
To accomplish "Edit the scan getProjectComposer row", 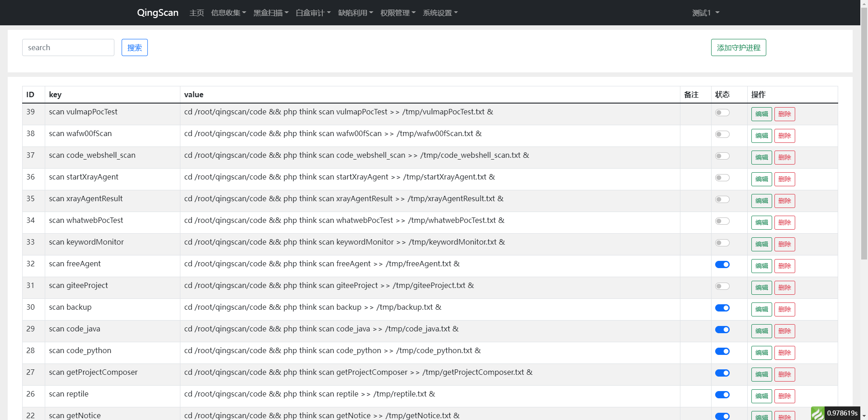I will [x=762, y=374].
